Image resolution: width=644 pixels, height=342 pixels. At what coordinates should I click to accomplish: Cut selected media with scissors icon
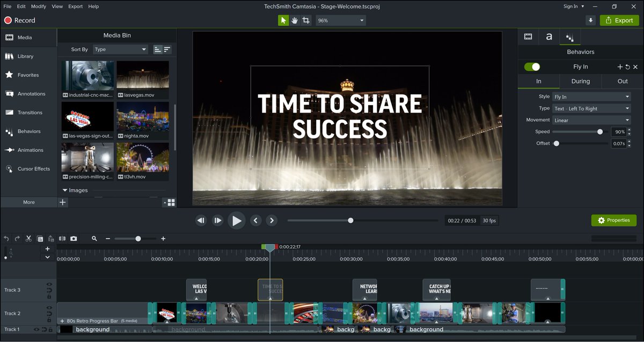click(28, 239)
